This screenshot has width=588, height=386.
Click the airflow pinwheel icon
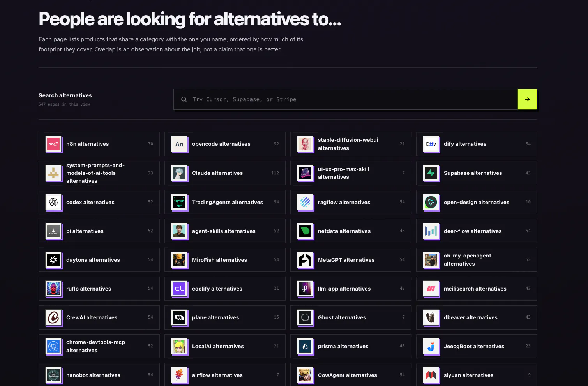pos(179,375)
